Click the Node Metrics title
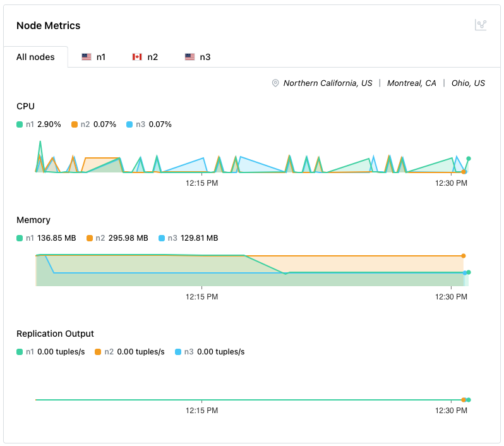The image size is (504, 446). pyautogui.click(x=49, y=25)
